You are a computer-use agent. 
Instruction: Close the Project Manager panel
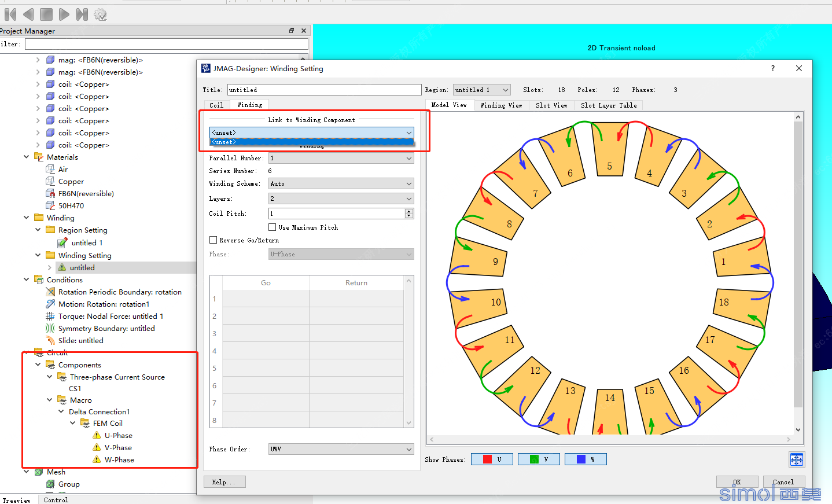click(x=304, y=31)
